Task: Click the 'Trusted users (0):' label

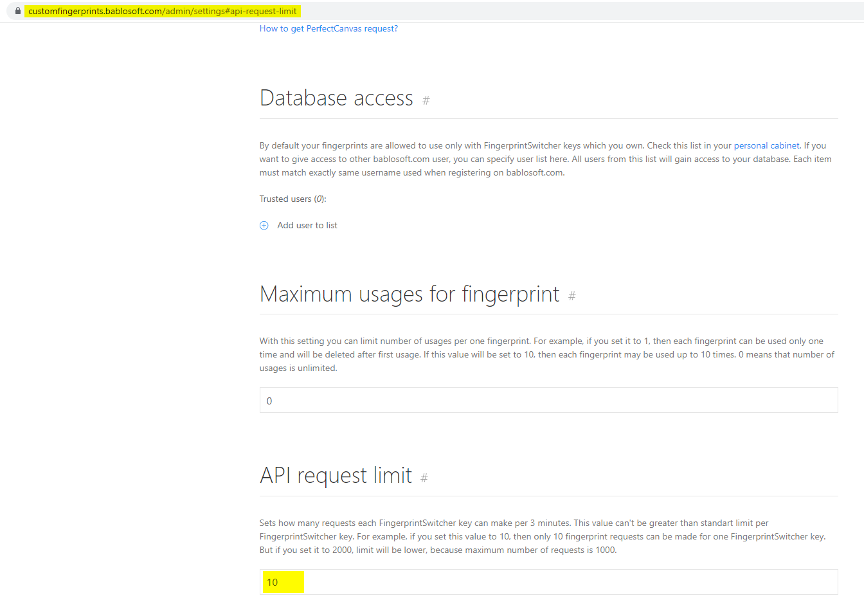Action: (292, 199)
